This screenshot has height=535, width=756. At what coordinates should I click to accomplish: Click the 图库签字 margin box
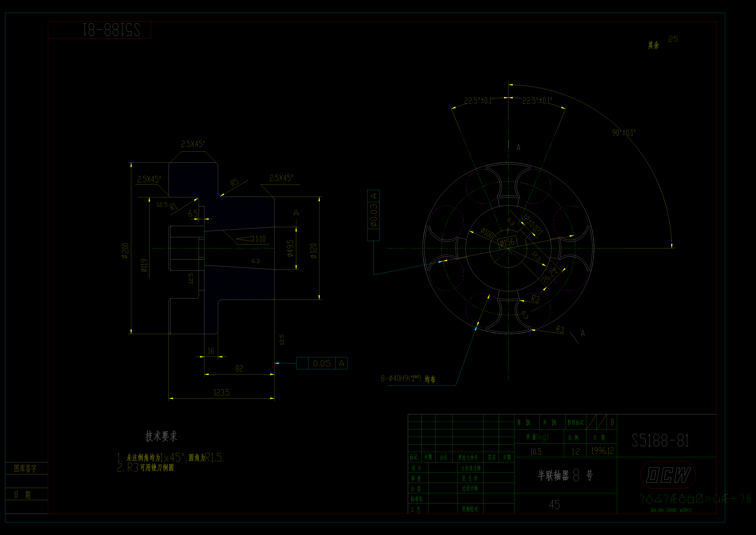coord(26,468)
